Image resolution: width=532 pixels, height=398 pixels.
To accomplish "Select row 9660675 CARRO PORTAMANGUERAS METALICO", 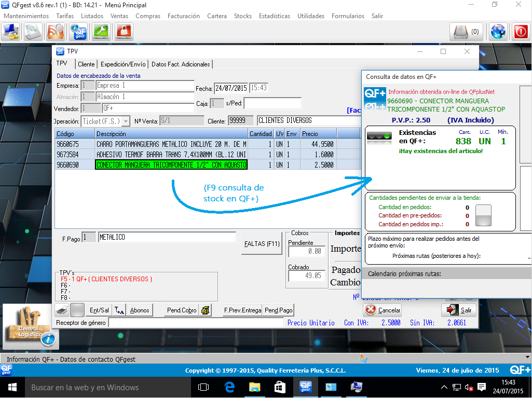I will tap(208, 144).
